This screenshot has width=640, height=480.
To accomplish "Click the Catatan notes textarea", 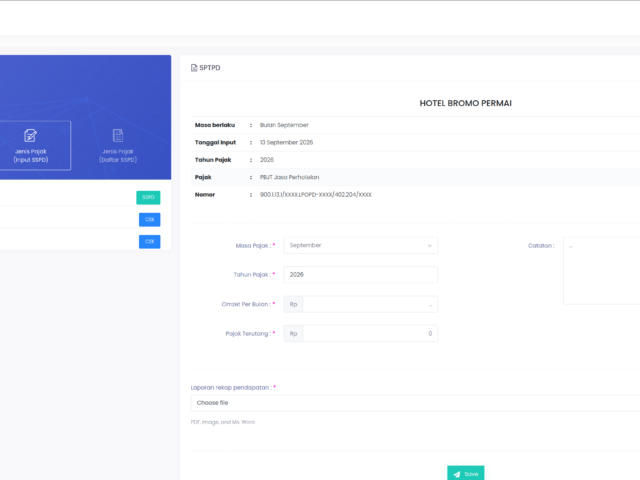I will coord(602,271).
